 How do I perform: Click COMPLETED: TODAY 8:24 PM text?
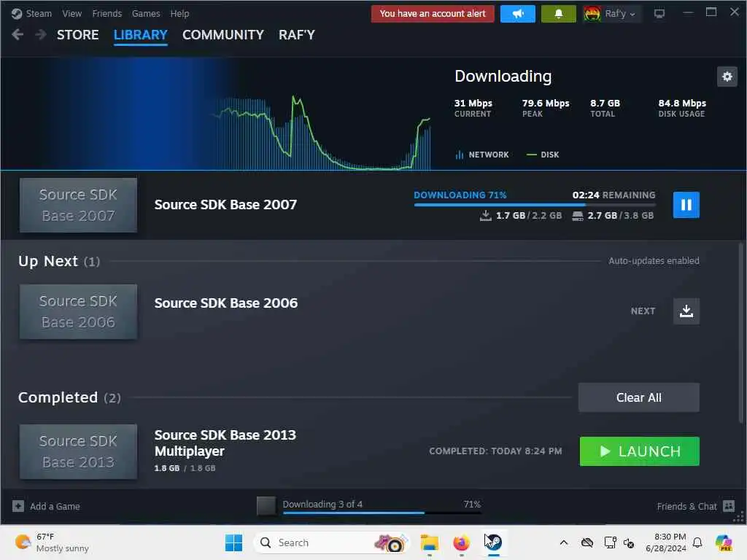tap(495, 451)
